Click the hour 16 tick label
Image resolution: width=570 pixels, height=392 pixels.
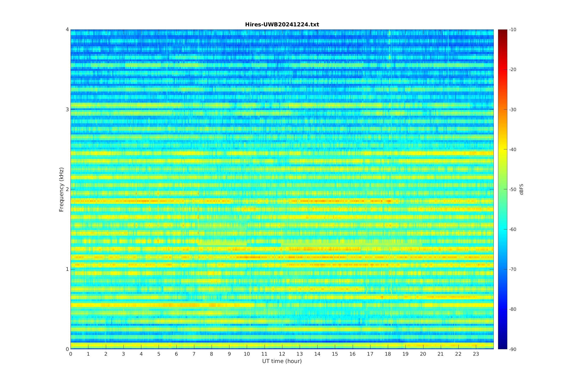point(352,354)
